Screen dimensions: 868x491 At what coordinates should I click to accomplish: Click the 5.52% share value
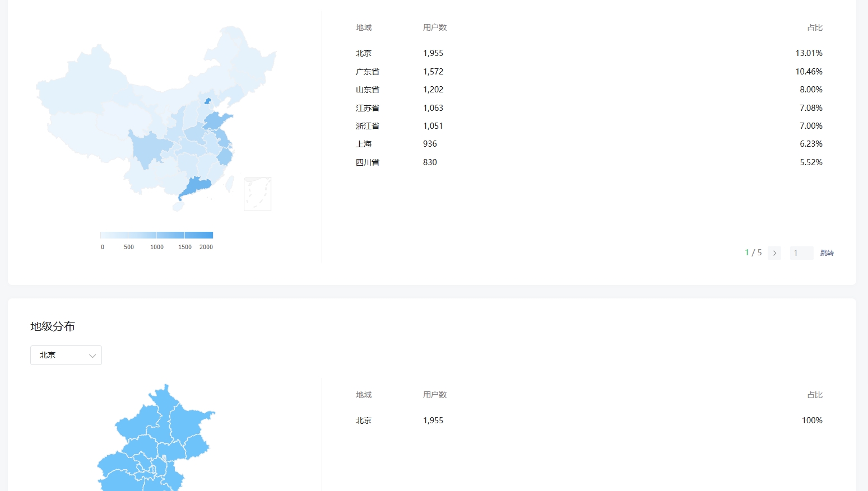[x=811, y=162]
